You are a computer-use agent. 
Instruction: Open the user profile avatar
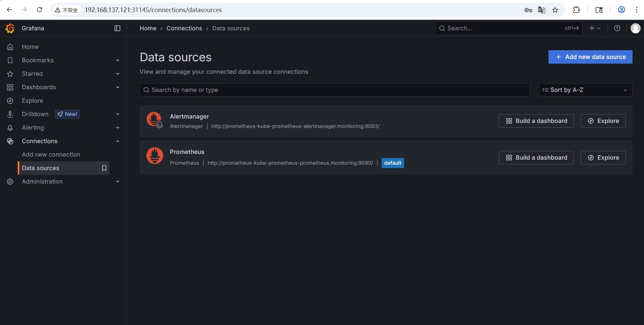[635, 28]
